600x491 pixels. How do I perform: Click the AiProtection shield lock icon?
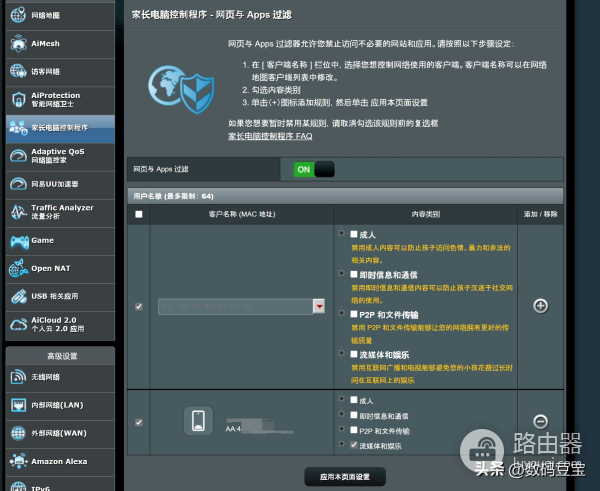point(18,100)
